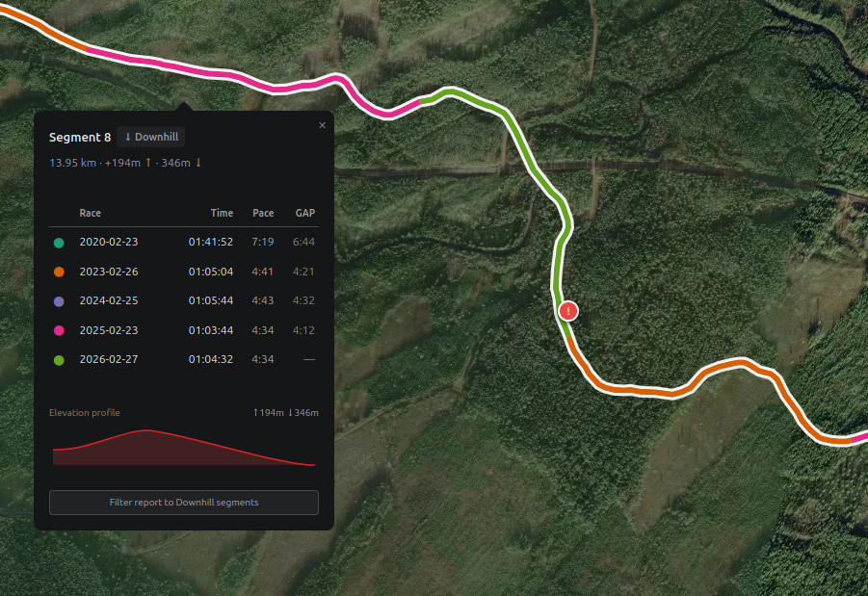The height and width of the screenshot is (596, 868).
Task: Select the orange dot for the 2023-02-26 race
Action: click(x=59, y=272)
